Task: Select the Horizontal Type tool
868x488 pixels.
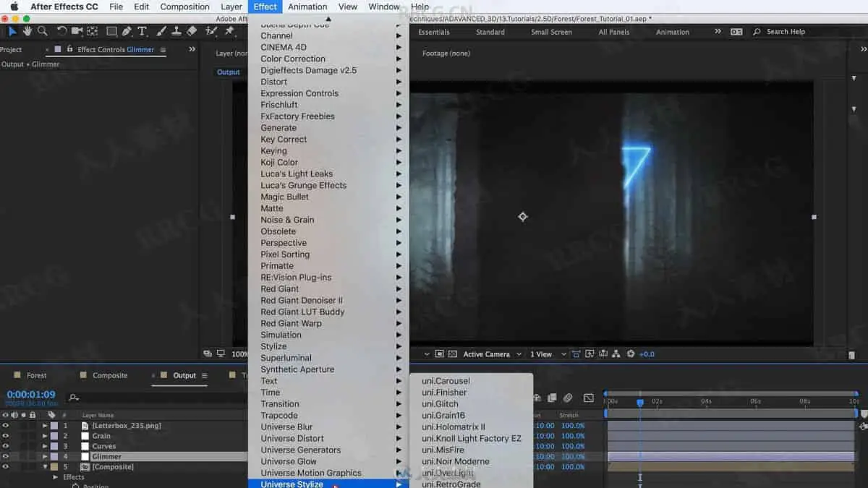Action: pyautogui.click(x=142, y=31)
